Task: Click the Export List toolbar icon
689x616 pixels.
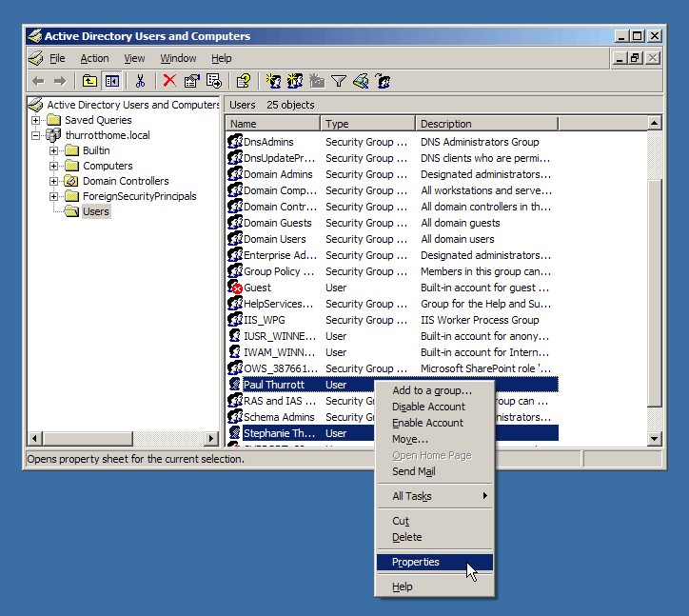Action: 214,81
